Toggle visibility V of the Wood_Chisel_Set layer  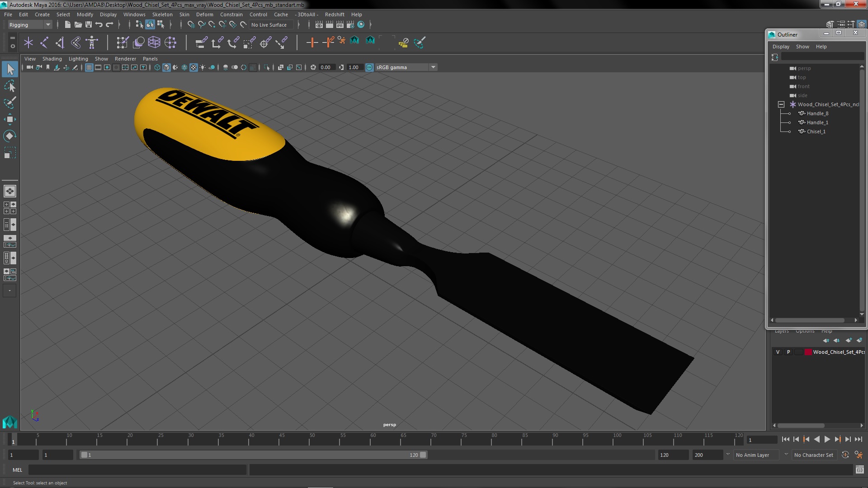778,352
